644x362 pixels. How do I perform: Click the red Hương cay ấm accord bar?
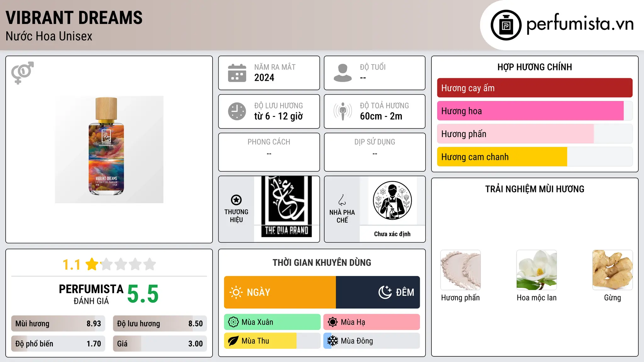pyautogui.click(x=535, y=88)
